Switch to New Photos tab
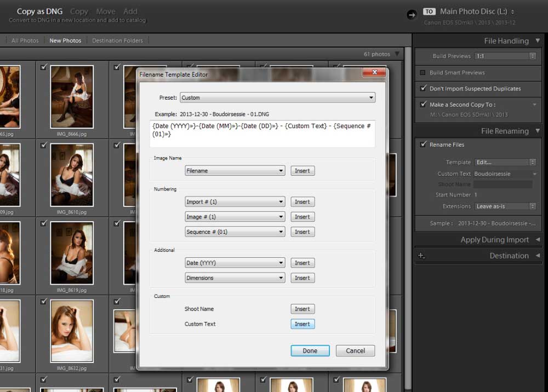 coord(65,41)
